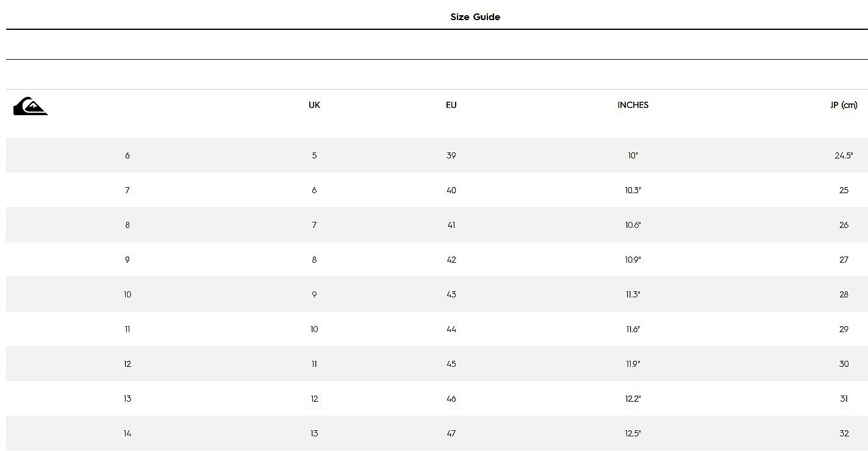Click the EU column header
868x451 pixels.
click(451, 105)
